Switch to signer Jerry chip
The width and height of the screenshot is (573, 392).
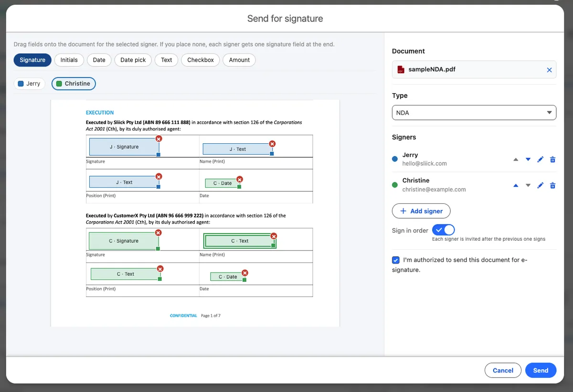29,84
